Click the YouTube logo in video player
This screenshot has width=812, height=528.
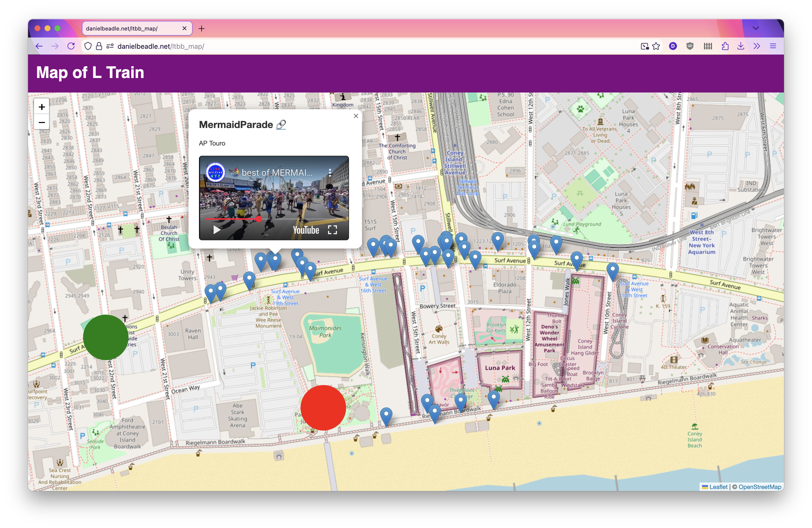[306, 230]
